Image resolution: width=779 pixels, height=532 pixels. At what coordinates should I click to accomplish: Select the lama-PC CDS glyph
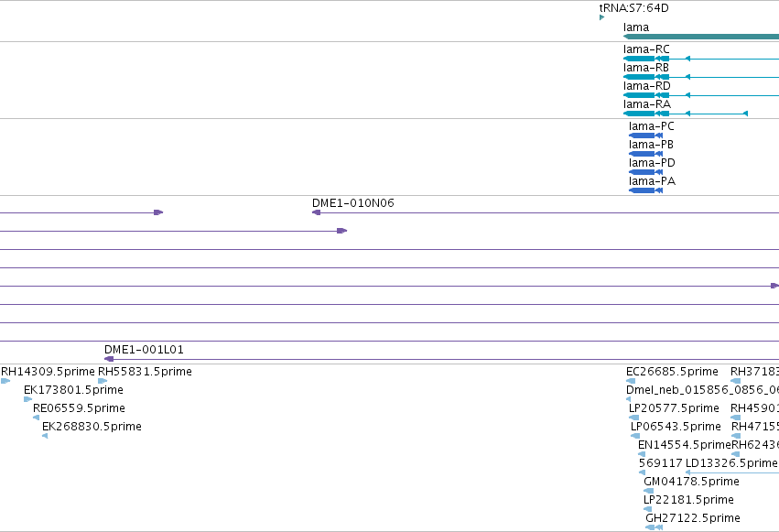[645, 136]
